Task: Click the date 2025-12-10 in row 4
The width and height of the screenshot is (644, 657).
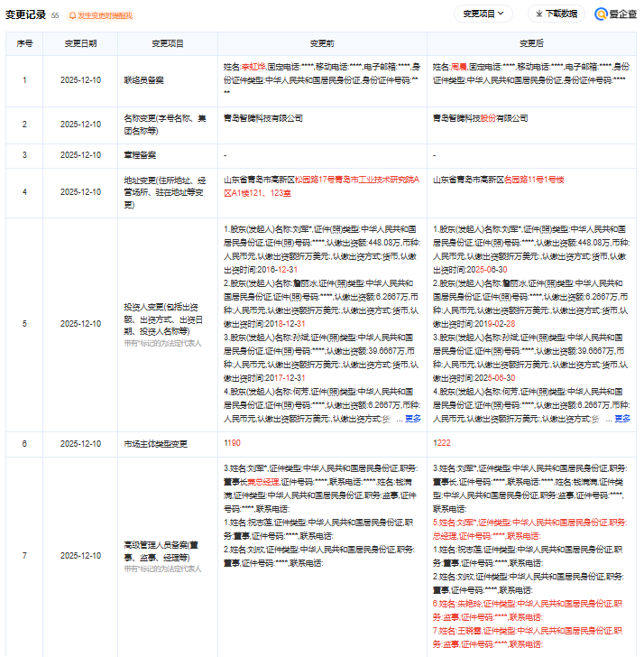Action: click(x=80, y=192)
